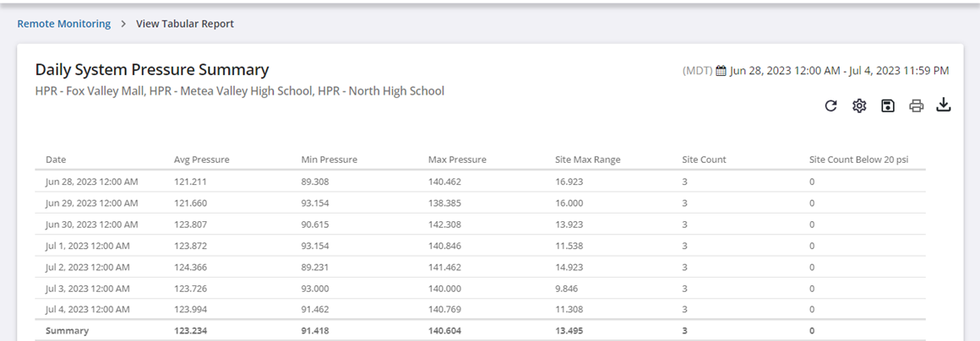Click the refresh report icon
The image size is (980, 341).
pos(830,106)
